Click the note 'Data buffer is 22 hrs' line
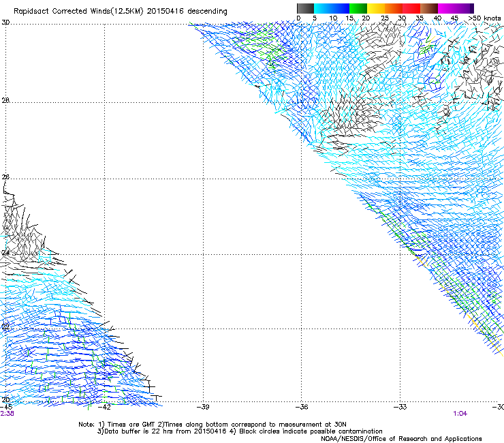 (x=162, y=431)
